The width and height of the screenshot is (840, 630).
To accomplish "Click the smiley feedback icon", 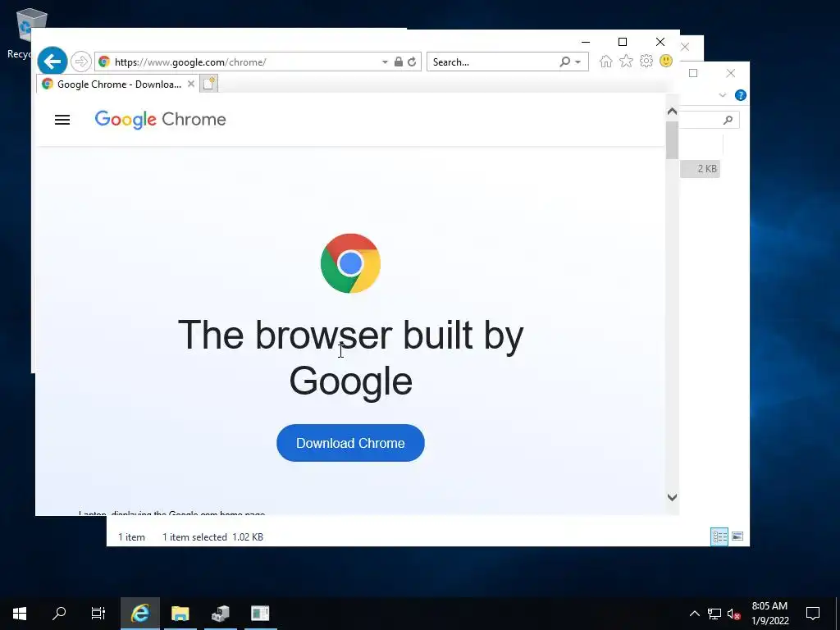I will (666, 61).
